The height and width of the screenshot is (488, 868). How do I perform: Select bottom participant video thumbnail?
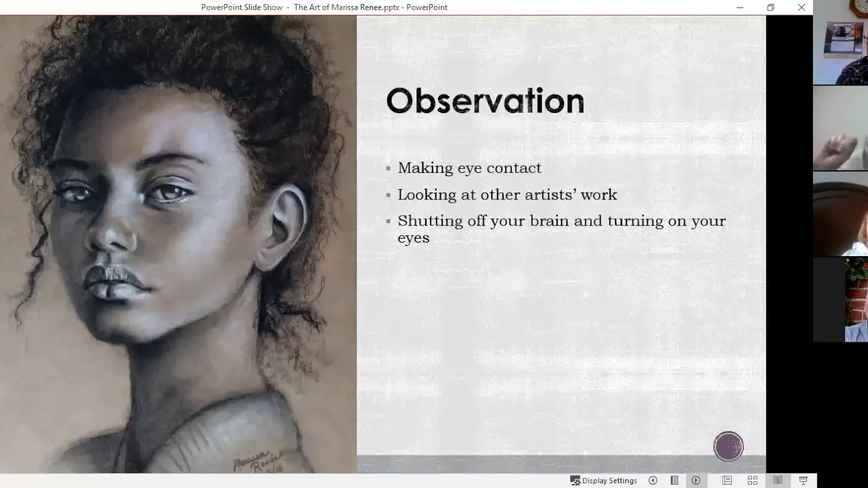pos(840,299)
